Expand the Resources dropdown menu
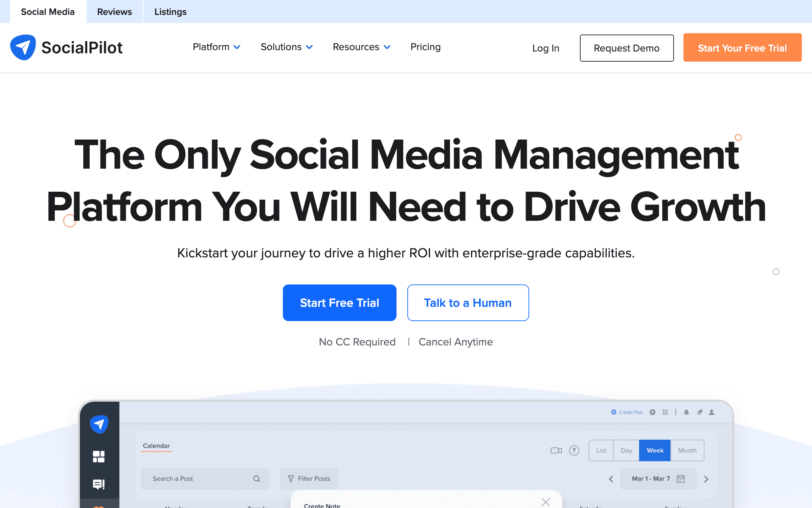Screen dimensions: 812x508 tap(362, 47)
